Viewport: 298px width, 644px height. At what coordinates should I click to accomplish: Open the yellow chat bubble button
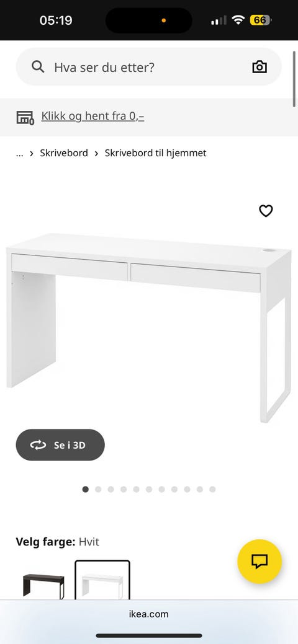pyautogui.click(x=260, y=561)
